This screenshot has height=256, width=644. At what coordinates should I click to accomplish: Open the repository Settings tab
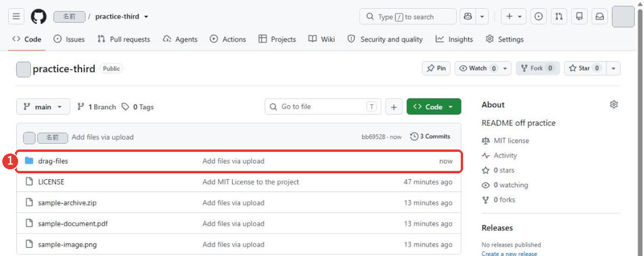[505, 39]
